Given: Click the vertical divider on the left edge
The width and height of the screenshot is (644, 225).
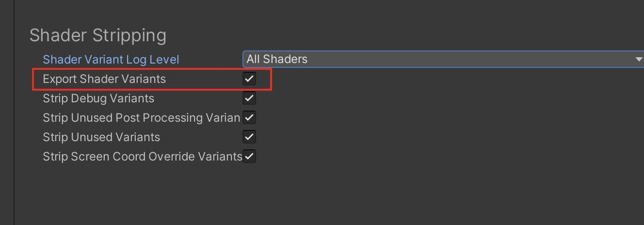Looking at the screenshot, I should pos(14,112).
